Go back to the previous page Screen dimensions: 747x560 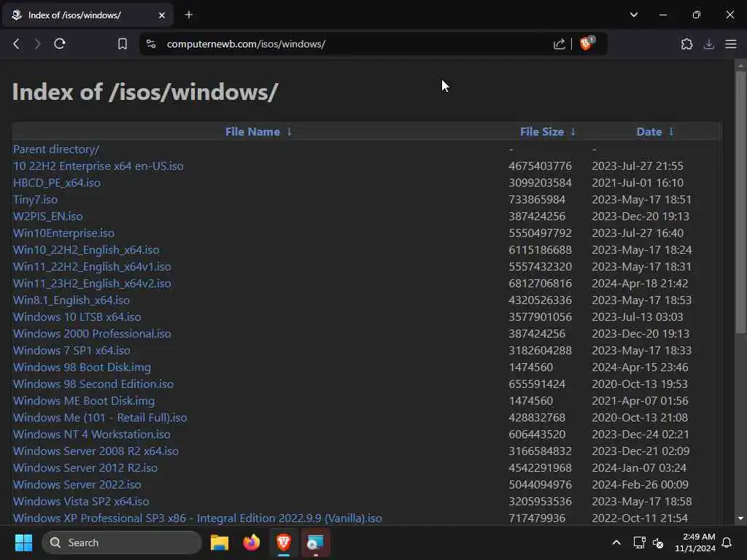coord(16,44)
